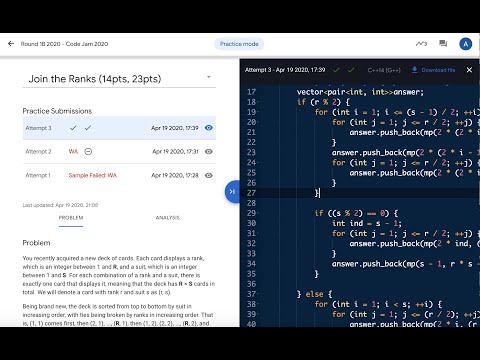Expand the Join the Ranks problem dropdown
Viewport: 480px width, 360px height.
tap(209, 77)
